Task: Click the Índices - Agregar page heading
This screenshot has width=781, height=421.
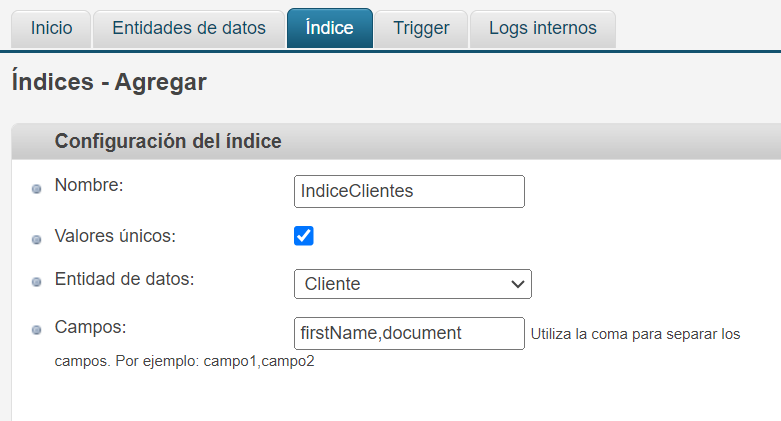Action: coord(109,82)
